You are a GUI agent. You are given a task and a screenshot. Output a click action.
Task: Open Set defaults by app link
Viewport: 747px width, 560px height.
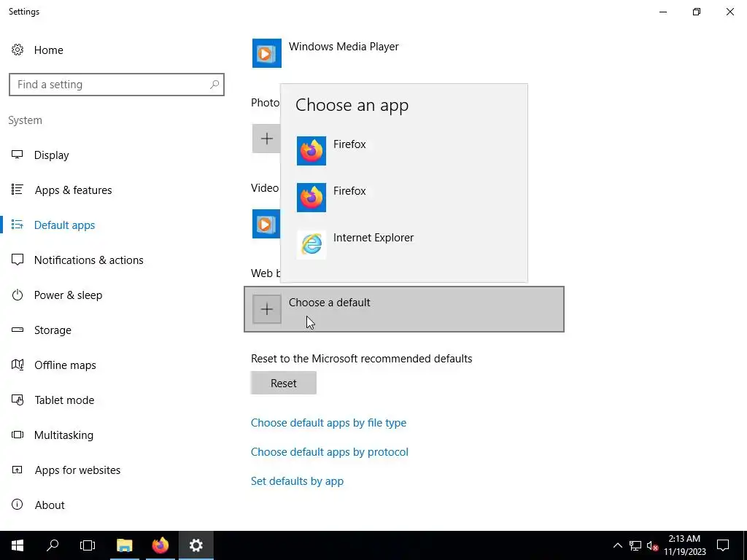[298, 481]
